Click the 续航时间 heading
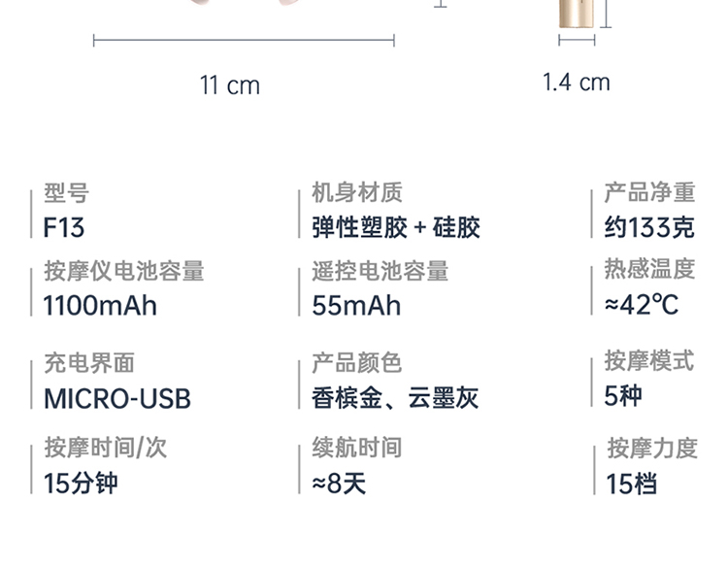This screenshot has height=568, width=728. 356,448
